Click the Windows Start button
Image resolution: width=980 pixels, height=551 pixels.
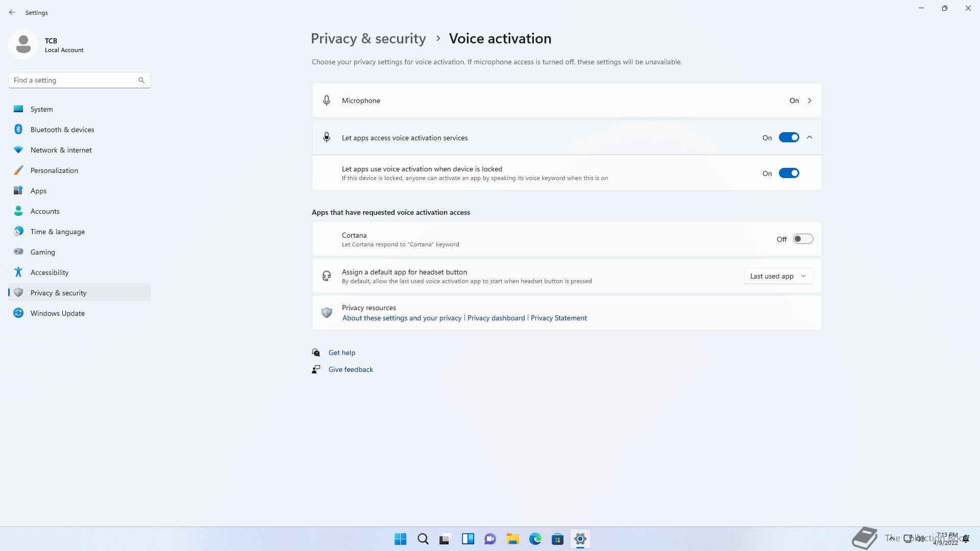[400, 539]
